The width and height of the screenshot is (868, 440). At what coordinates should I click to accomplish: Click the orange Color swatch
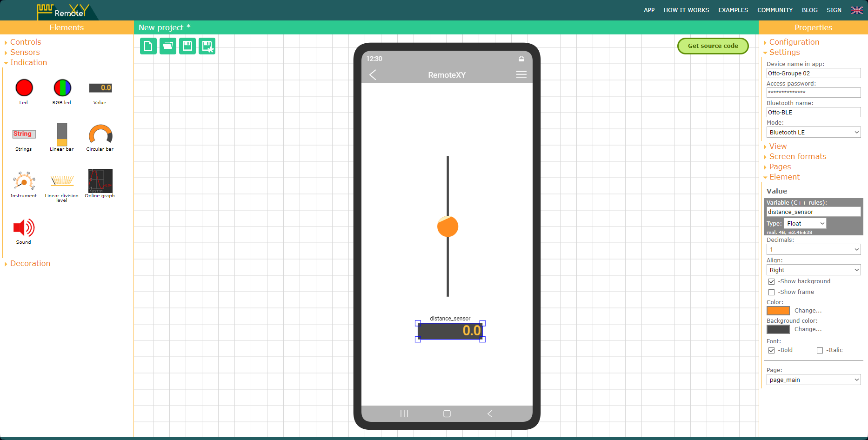(778, 311)
